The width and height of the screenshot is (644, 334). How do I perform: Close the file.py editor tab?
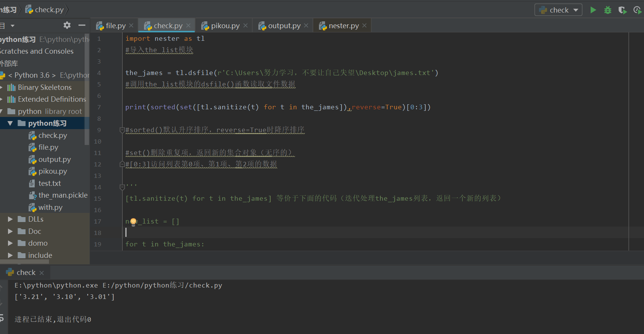(131, 26)
